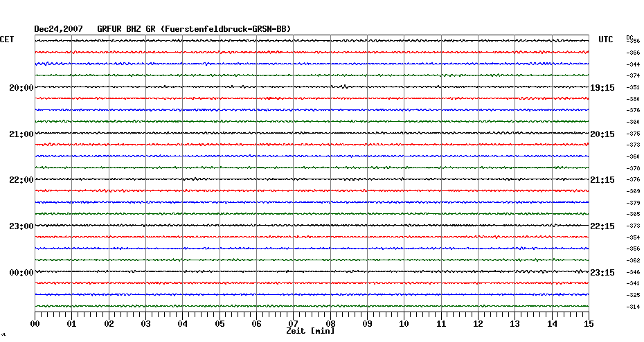644x342 pixels.
Task: Select the station title GRFUR BHZ GR (Fuerstenfeldbruck-GRSN-BB)
Action: point(194,29)
